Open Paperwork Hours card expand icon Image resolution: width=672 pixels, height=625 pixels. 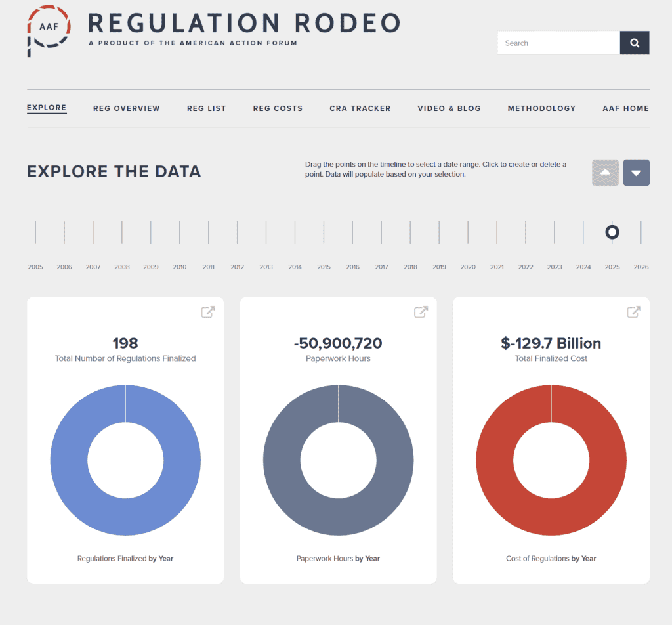click(x=421, y=312)
